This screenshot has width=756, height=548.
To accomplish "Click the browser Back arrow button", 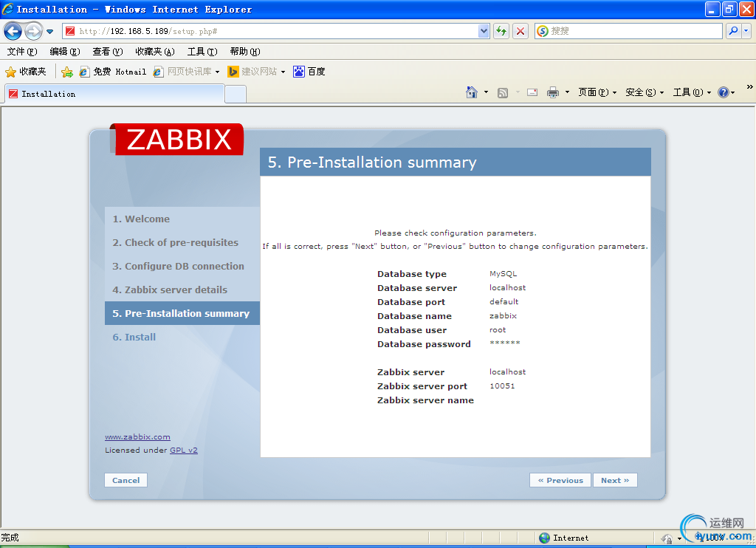I will [13, 31].
